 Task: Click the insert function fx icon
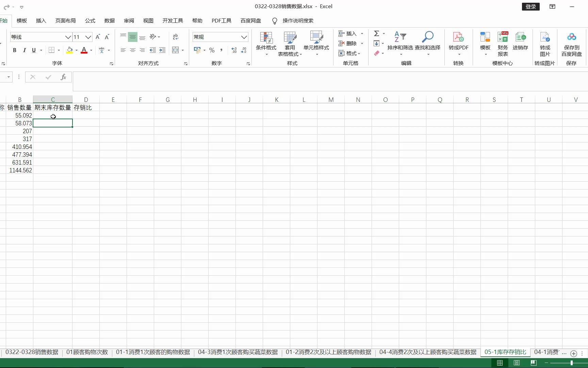pyautogui.click(x=63, y=77)
